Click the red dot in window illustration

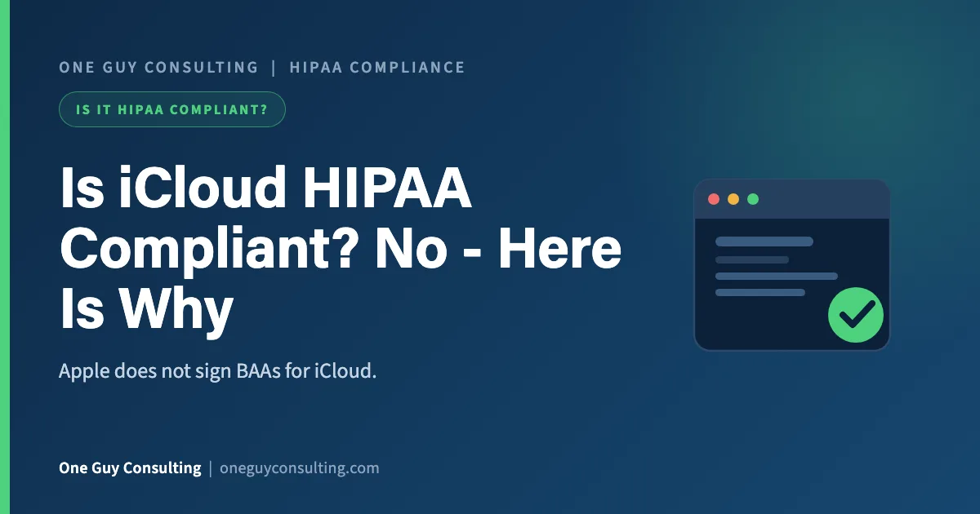pos(714,199)
